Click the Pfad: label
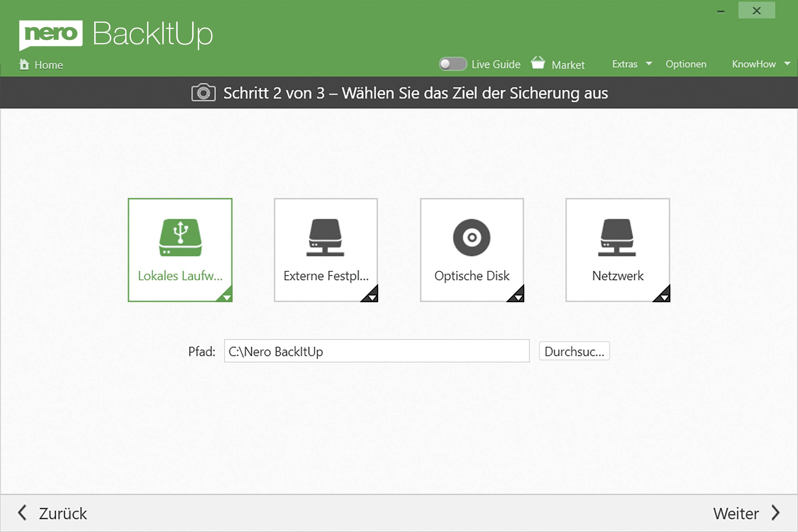 (x=201, y=352)
